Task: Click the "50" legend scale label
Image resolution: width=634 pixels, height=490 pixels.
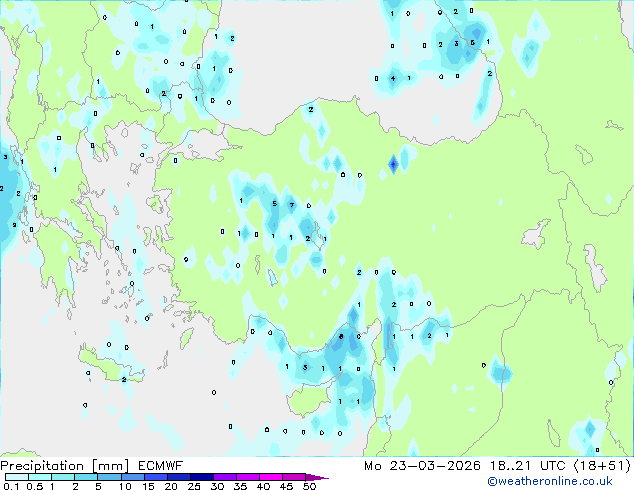Action: point(310,486)
